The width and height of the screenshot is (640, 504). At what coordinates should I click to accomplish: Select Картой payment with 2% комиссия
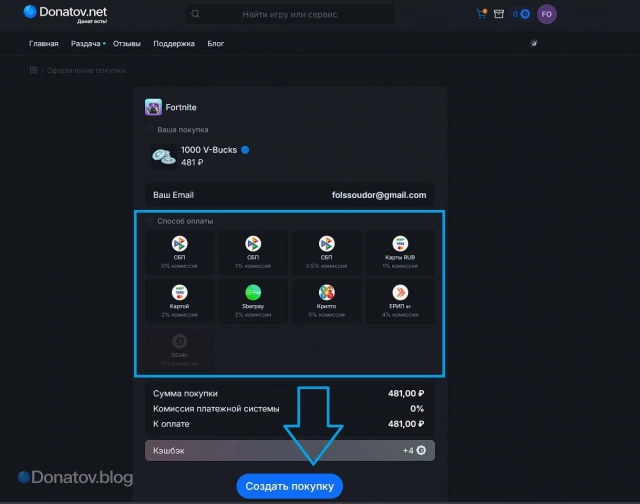[x=179, y=301]
